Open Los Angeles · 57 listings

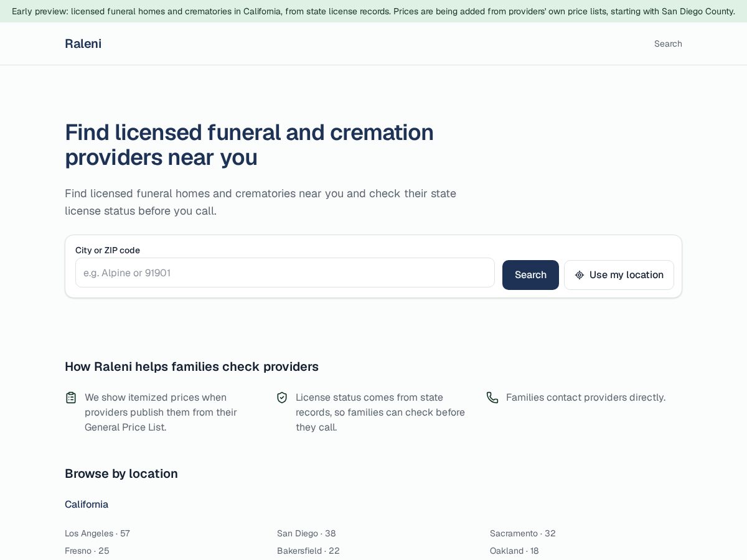click(x=97, y=533)
